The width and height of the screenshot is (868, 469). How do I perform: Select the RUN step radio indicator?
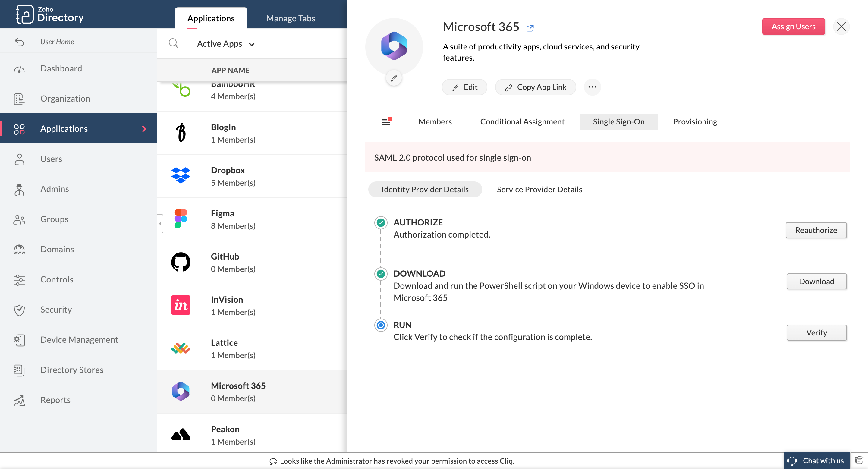tap(381, 325)
